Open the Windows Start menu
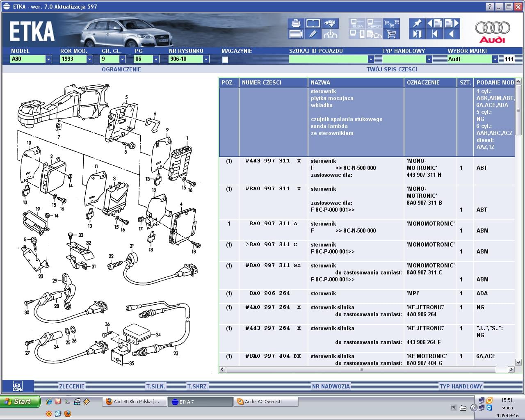 click(21, 402)
